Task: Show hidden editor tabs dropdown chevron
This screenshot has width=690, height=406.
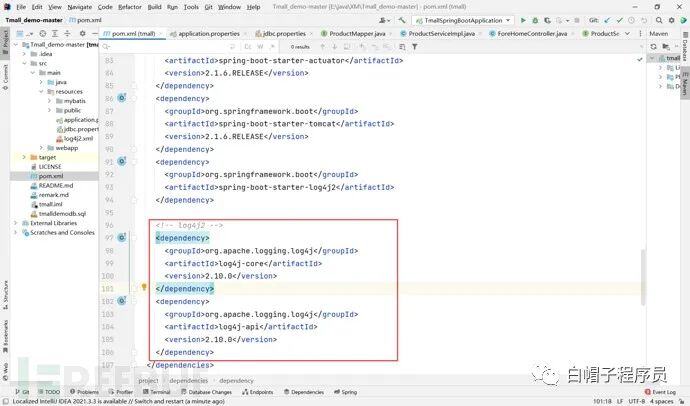Action: point(628,33)
